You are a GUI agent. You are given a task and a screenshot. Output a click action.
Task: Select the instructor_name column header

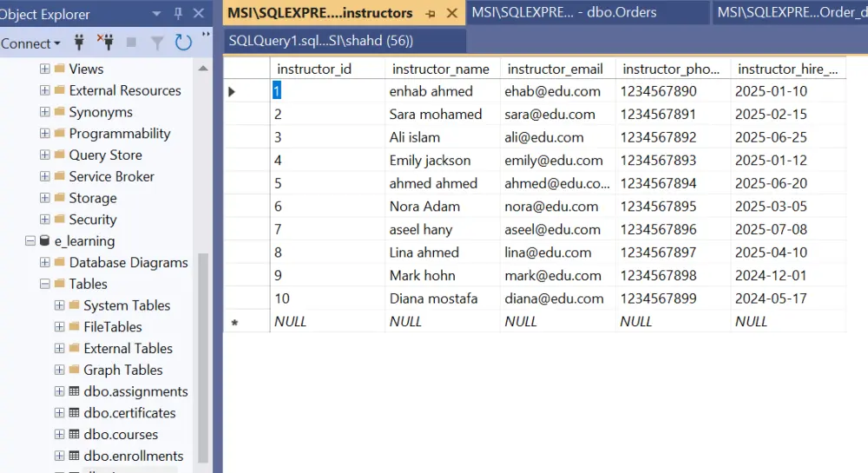(443, 69)
